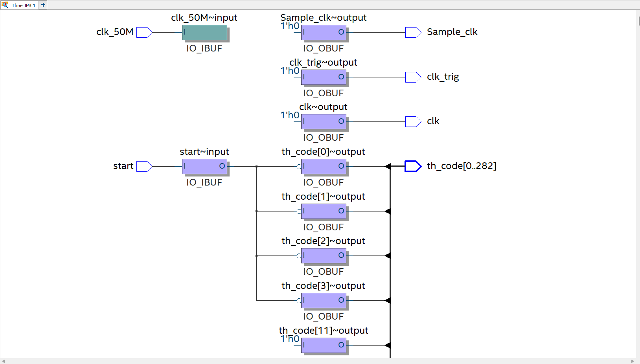The height and width of the screenshot is (364, 640).
Task: Click the clk_50M input pin symbol
Action: pos(143,32)
